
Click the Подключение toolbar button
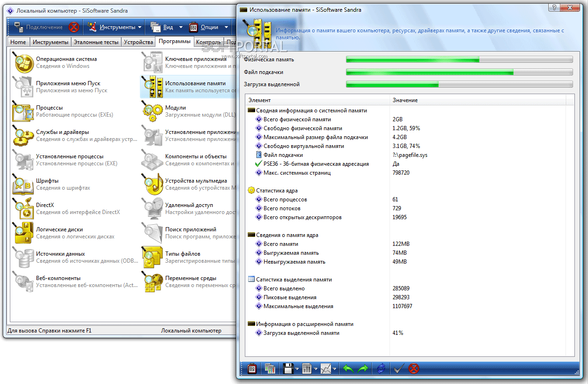(38, 27)
